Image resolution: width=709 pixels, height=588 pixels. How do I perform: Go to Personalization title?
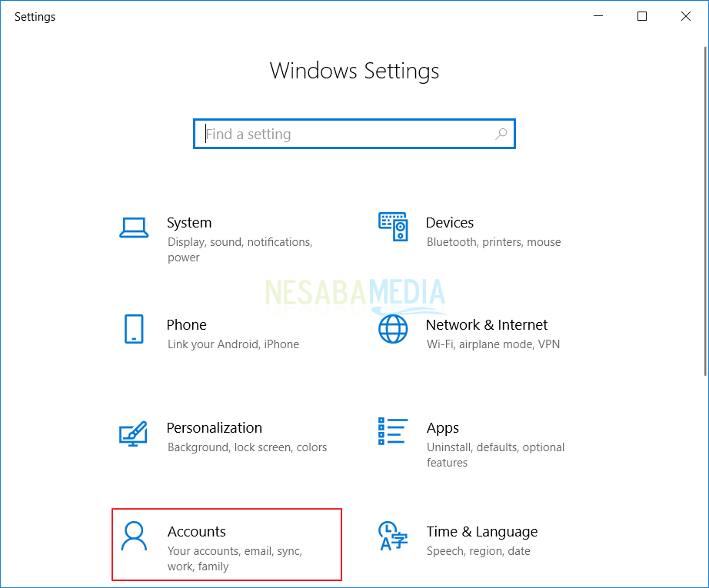pos(215,428)
